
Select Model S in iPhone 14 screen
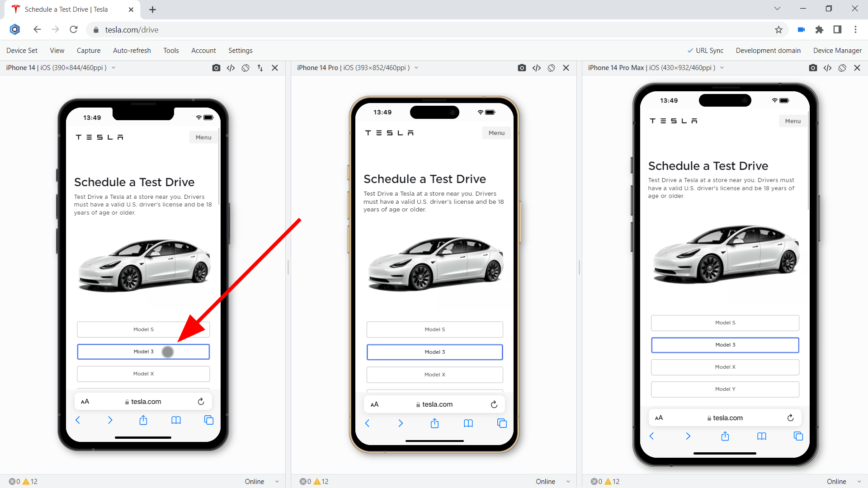point(143,329)
